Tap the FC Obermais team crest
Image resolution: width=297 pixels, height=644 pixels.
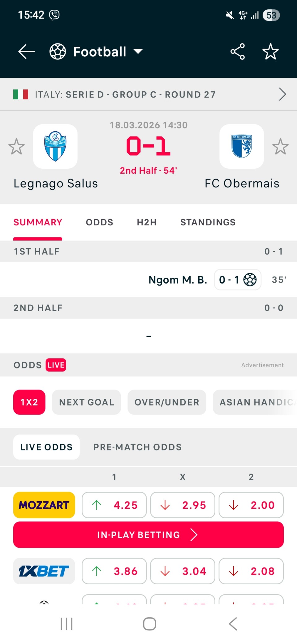pyautogui.click(x=242, y=146)
